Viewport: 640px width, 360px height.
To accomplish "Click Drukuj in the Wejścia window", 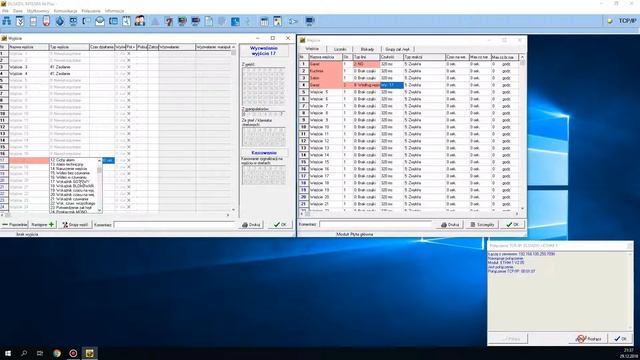I will [450, 224].
